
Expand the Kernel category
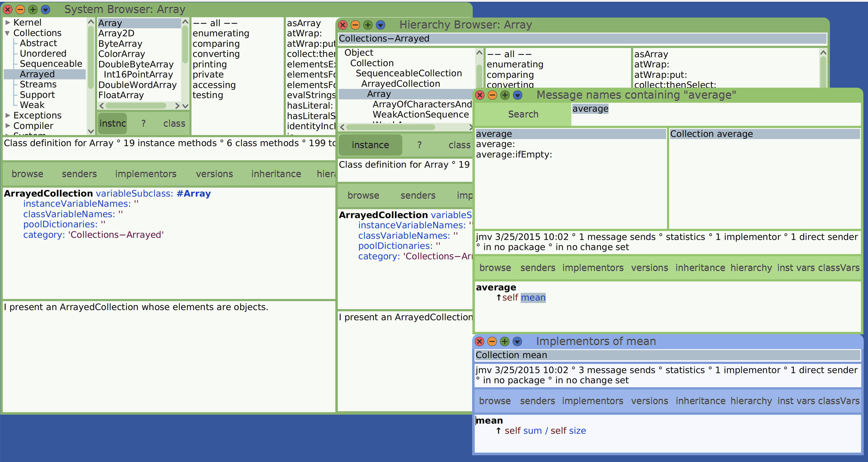pyautogui.click(x=7, y=22)
